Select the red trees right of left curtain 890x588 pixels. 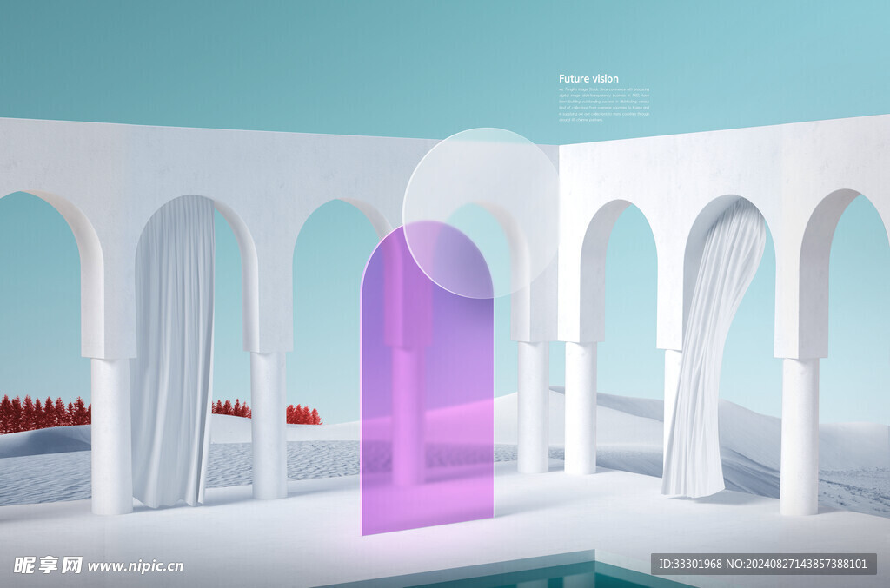pos(231,408)
